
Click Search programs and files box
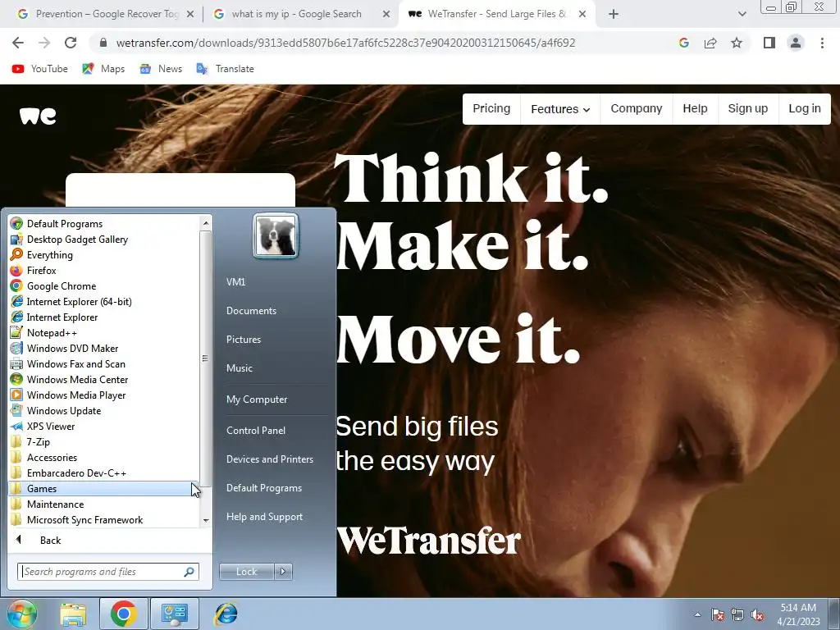coord(107,572)
